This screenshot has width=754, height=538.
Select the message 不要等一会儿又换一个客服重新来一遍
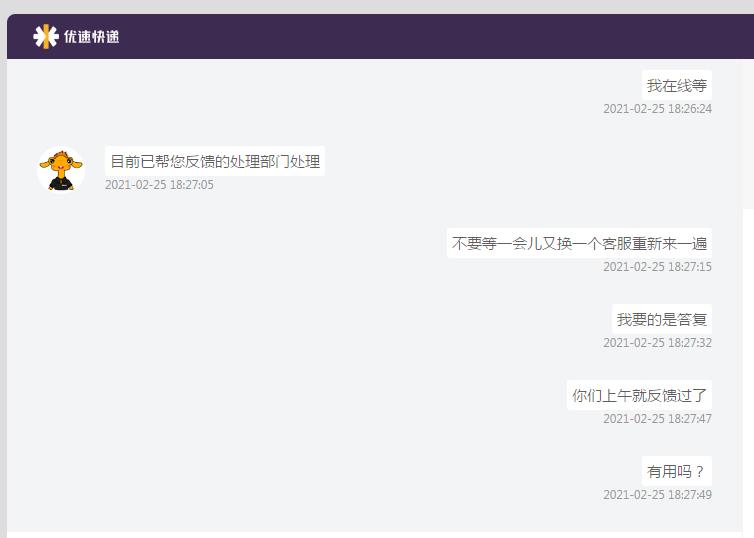click(x=579, y=243)
